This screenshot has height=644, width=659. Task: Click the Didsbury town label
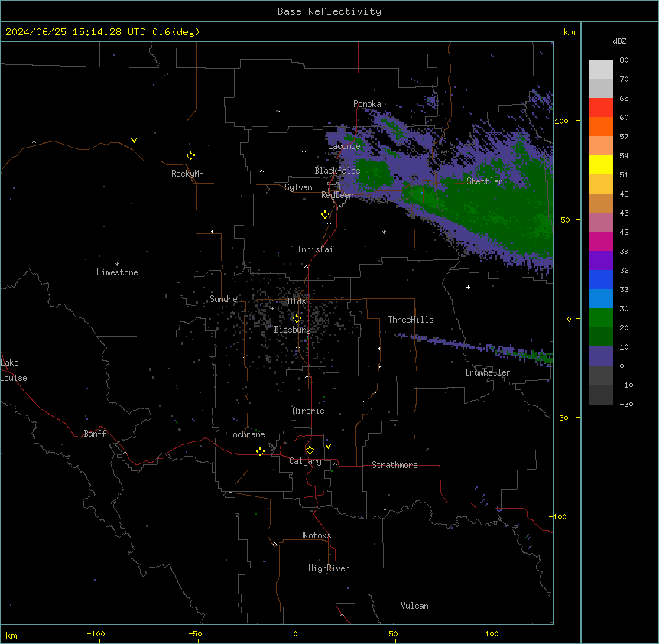pyautogui.click(x=293, y=330)
